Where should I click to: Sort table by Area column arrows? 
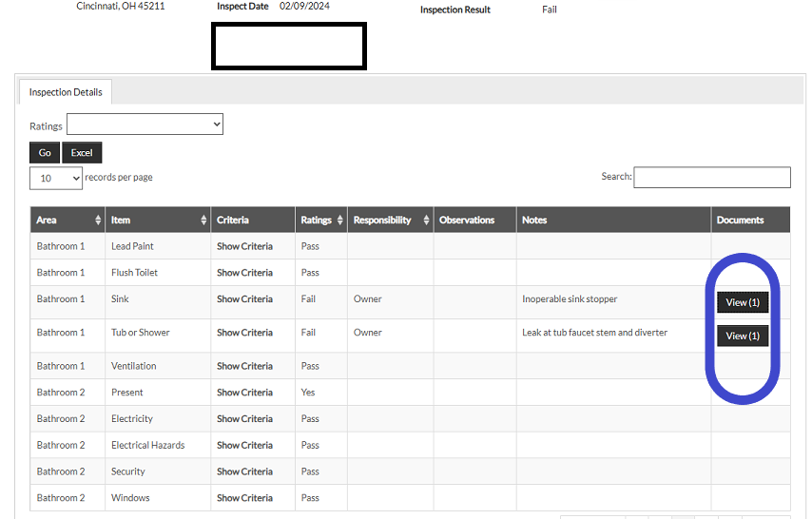[x=98, y=221]
